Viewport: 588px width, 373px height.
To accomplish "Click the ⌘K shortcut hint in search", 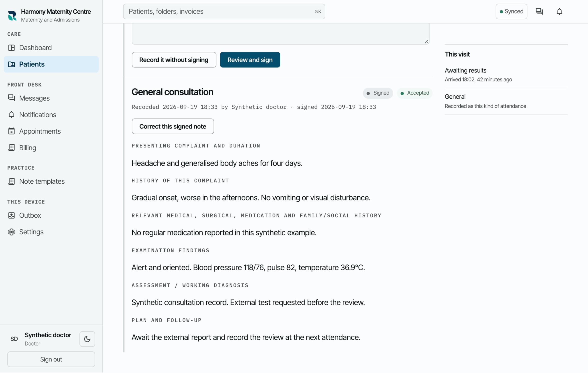I will (318, 11).
